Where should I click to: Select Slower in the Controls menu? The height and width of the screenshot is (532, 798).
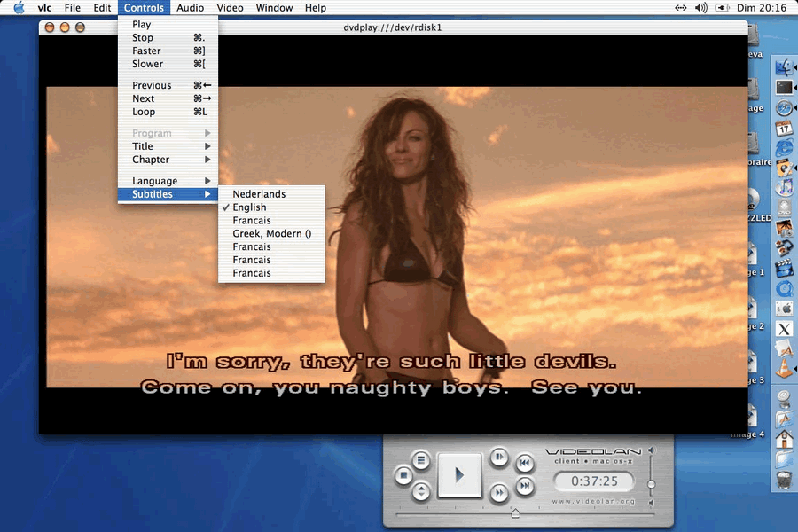[x=168, y=64]
